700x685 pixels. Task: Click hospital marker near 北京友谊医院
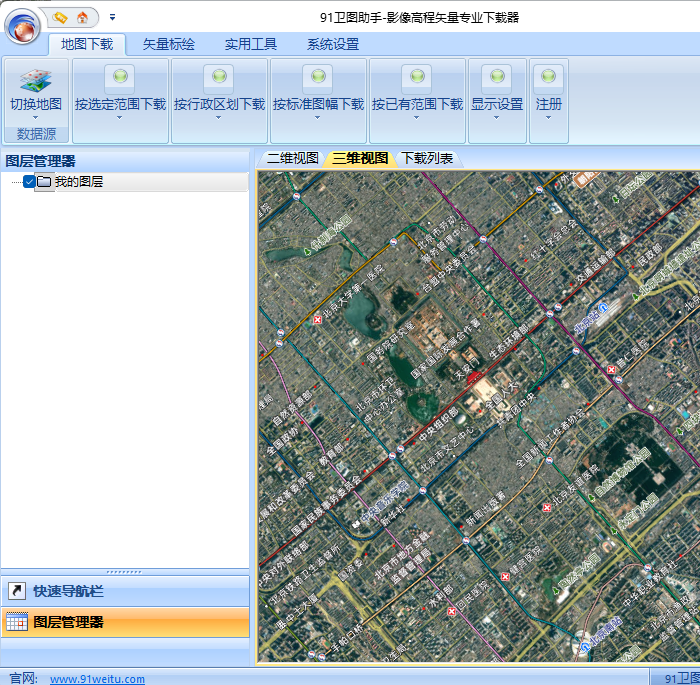(x=546, y=507)
